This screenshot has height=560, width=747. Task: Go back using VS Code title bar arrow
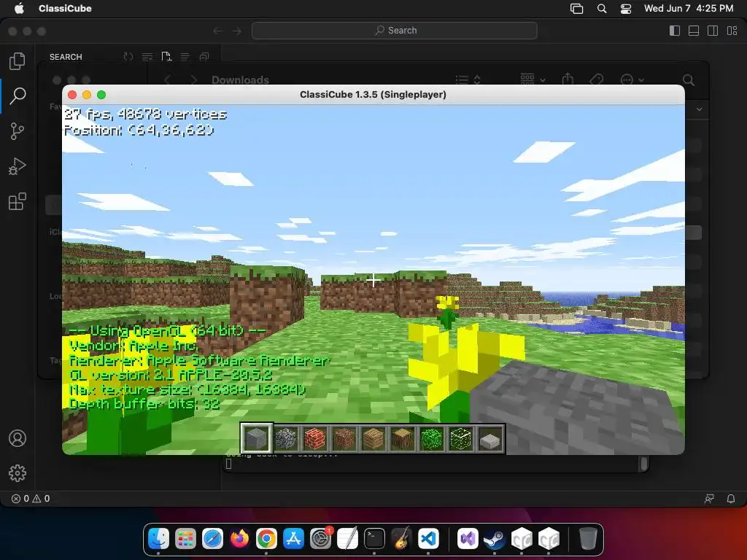(x=217, y=31)
